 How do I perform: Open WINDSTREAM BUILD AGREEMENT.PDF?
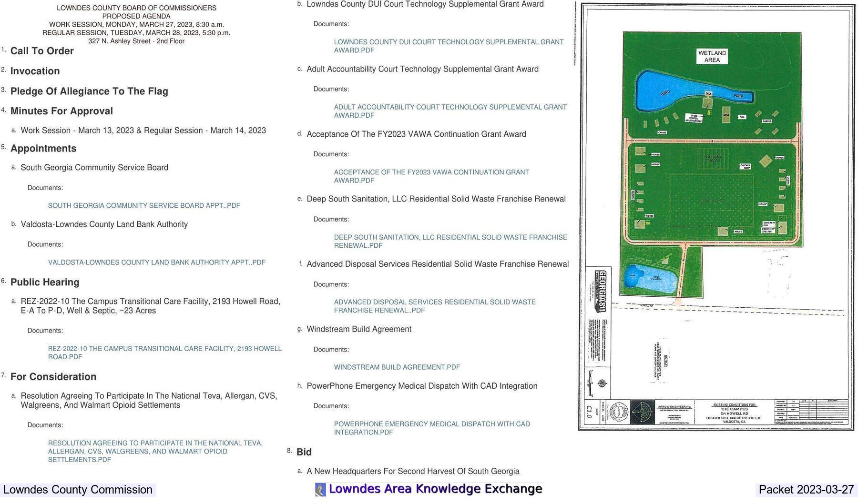point(397,367)
